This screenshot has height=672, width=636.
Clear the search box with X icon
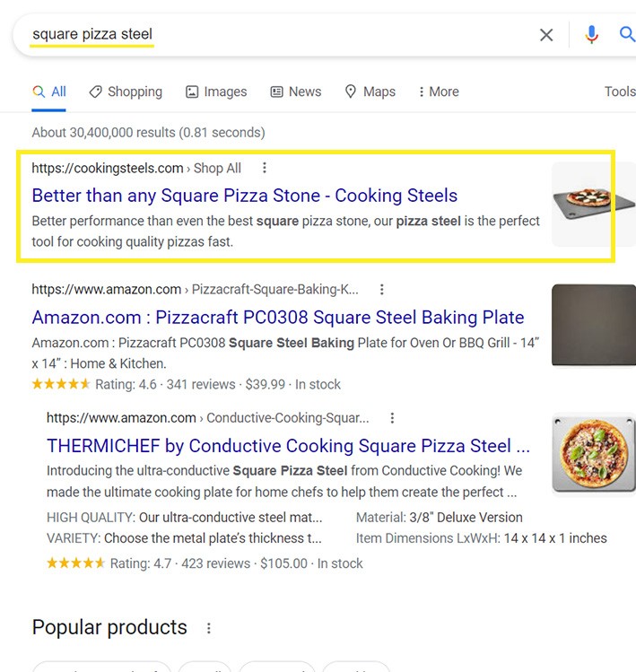tap(546, 35)
